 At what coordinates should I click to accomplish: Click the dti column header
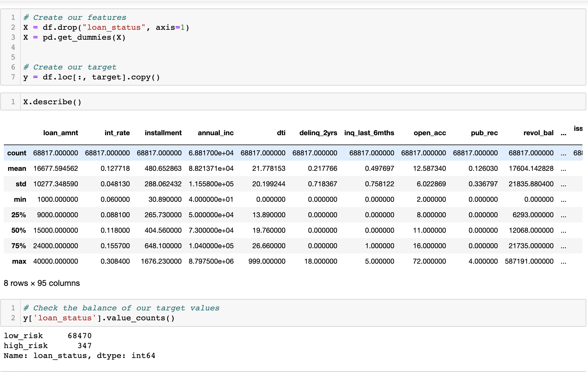[281, 133]
